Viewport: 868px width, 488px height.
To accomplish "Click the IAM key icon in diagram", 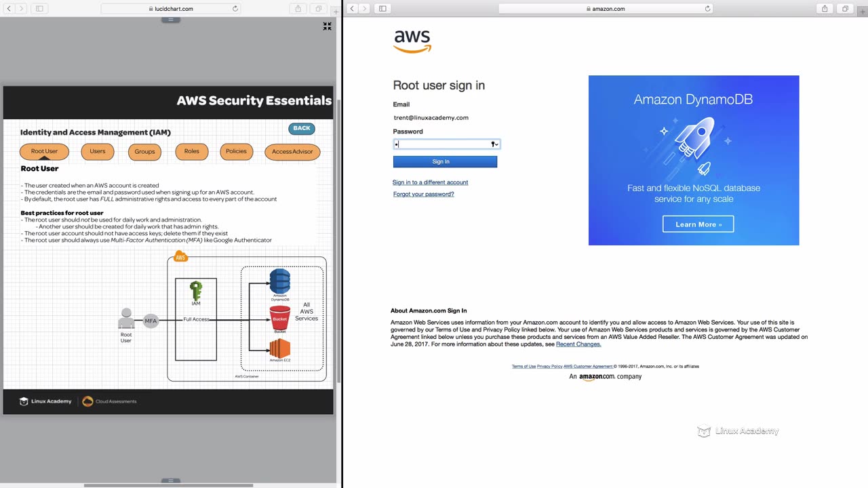I will coord(196,291).
